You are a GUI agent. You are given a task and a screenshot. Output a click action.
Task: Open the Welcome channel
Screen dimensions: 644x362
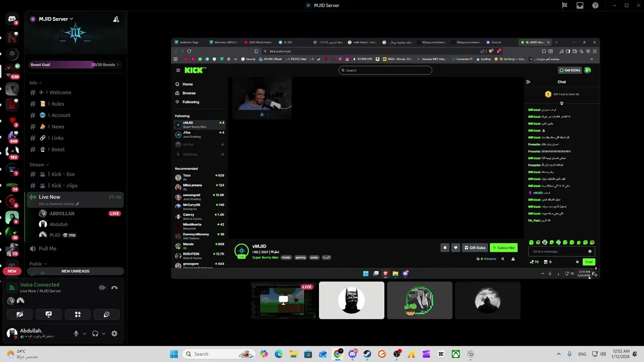coord(75,93)
